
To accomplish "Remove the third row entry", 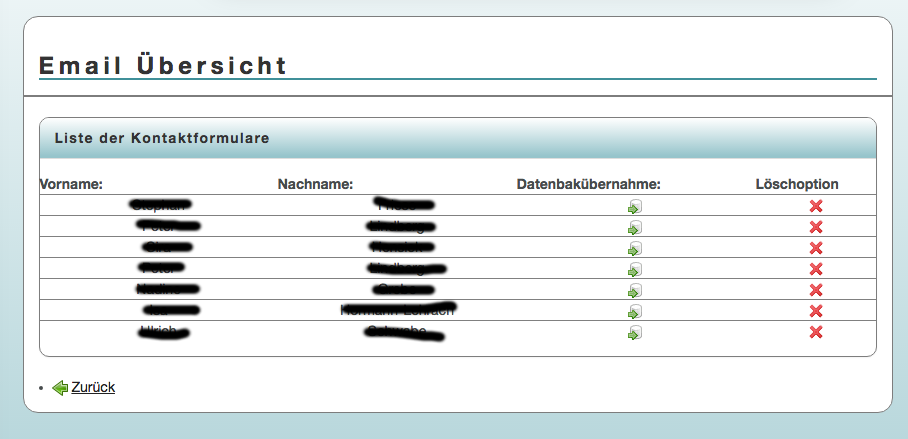I will [x=816, y=248].
